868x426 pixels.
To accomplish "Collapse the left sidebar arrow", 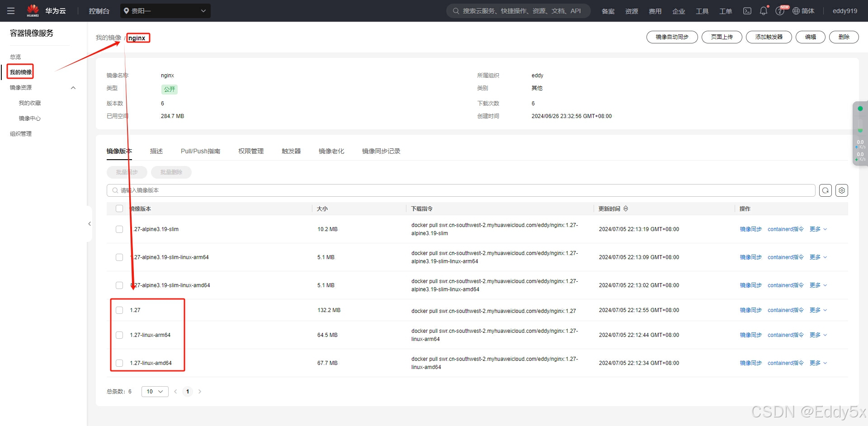I will 90,224.
